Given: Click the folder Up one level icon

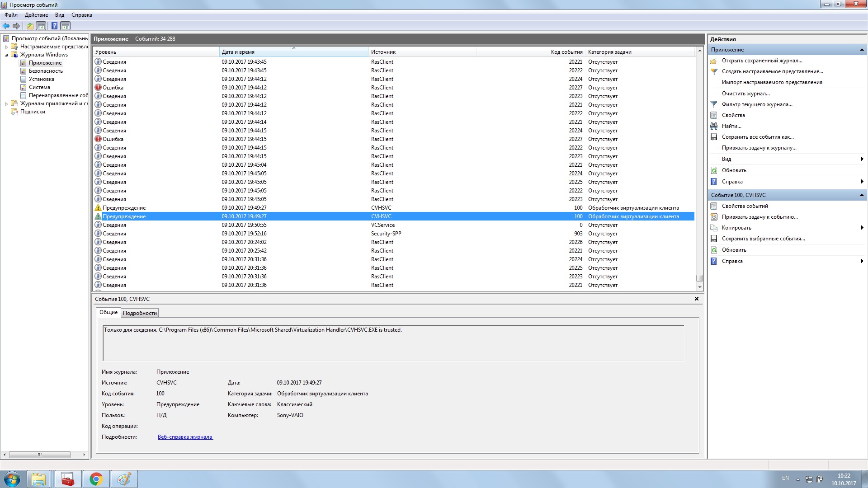Looking at the screenshot, I should click(x=30, y=26).
